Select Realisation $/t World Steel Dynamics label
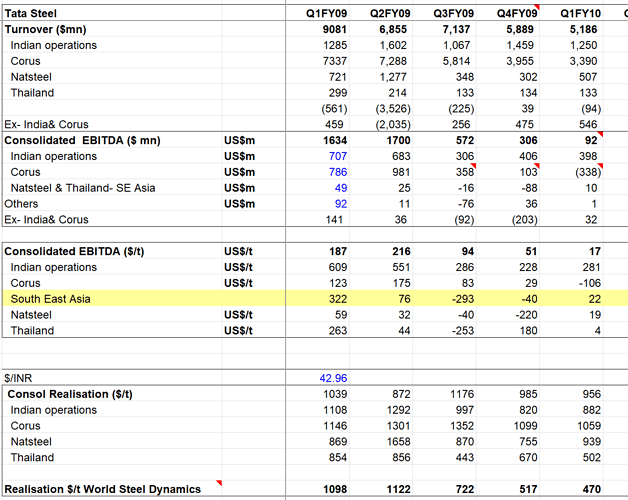628x500 pixels. [x=103, y=489]
